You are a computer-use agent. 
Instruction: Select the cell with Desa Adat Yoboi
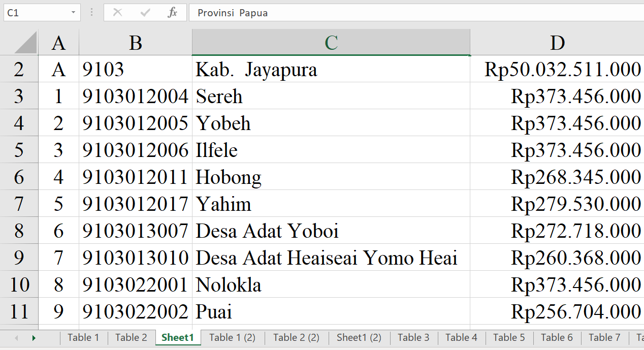(x=330, y=231)
